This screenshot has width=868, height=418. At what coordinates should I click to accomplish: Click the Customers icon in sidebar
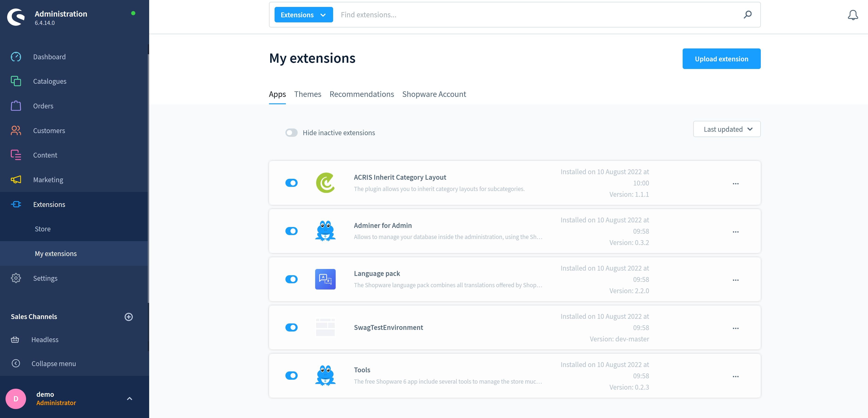(15, 130)
